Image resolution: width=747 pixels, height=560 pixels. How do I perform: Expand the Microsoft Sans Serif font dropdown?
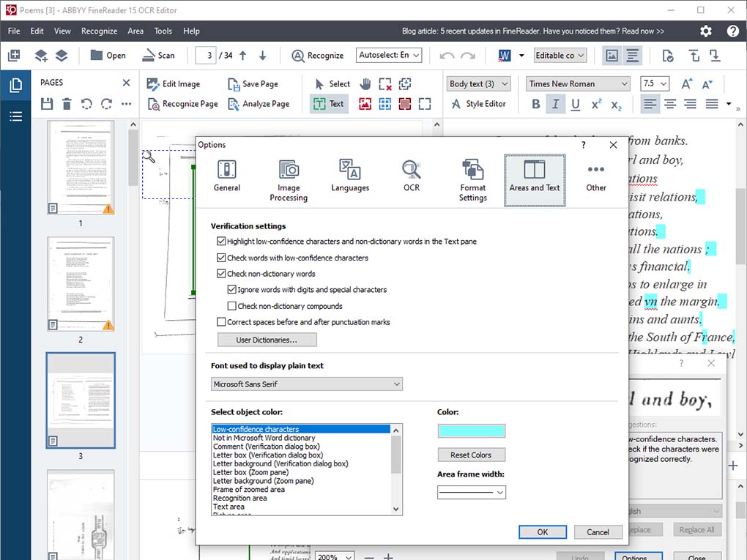396,384
